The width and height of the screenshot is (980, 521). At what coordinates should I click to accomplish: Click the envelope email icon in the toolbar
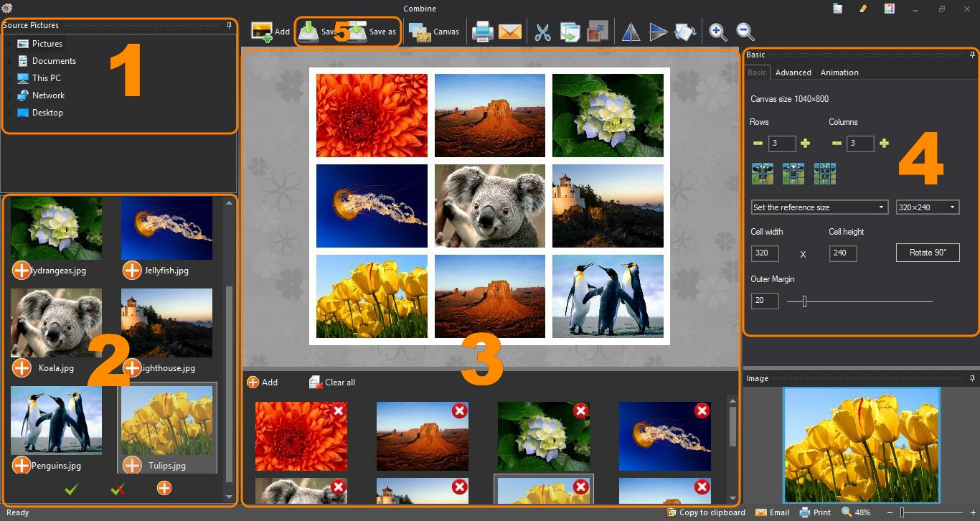[509, 32]
